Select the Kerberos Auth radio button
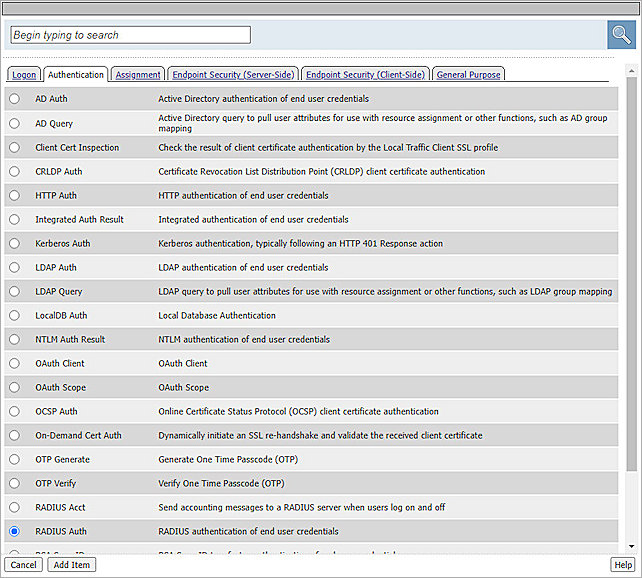 (14, 244)
